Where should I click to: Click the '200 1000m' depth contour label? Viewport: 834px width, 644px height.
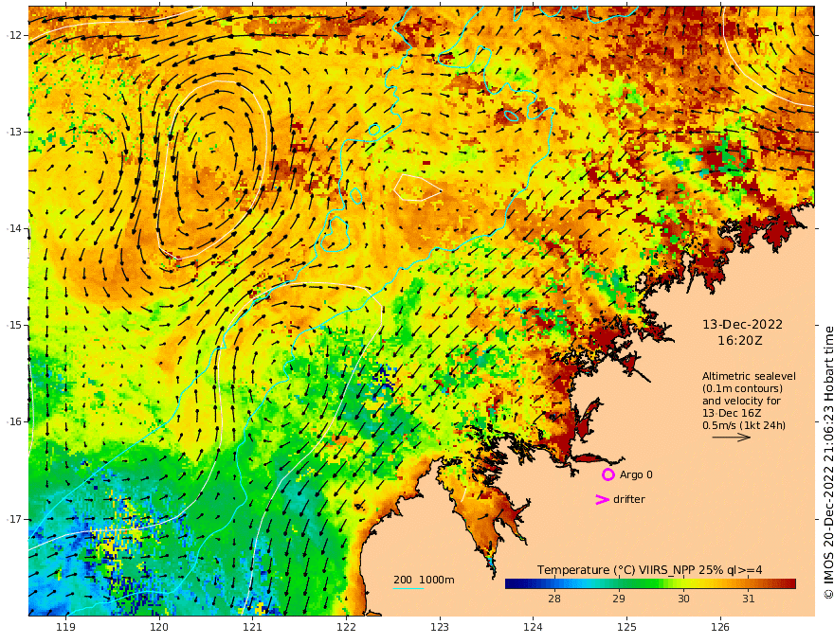[x=424, y=580]
